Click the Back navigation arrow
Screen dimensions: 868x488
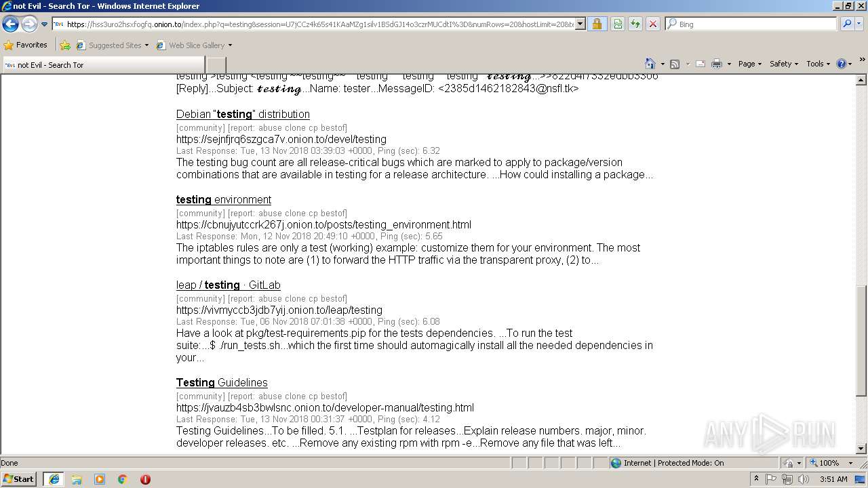[10, 24]
